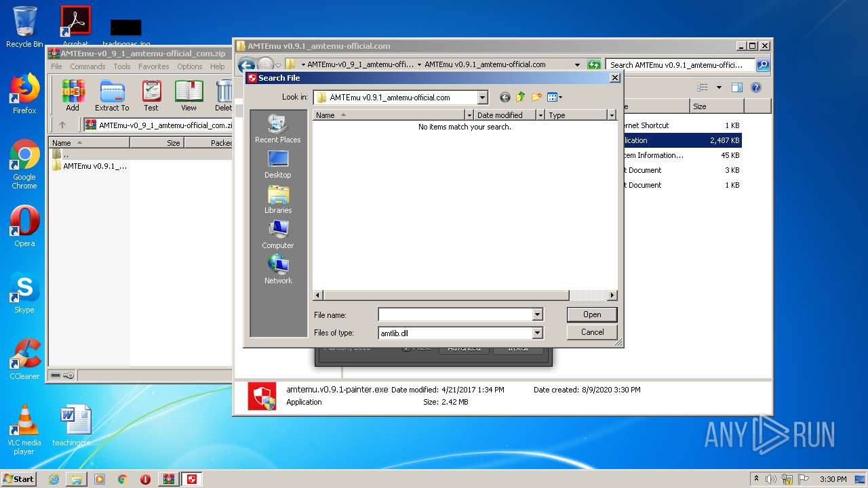
Task: Open Explorer view options dropdown arrow
Action: click(x=719, y=87)
